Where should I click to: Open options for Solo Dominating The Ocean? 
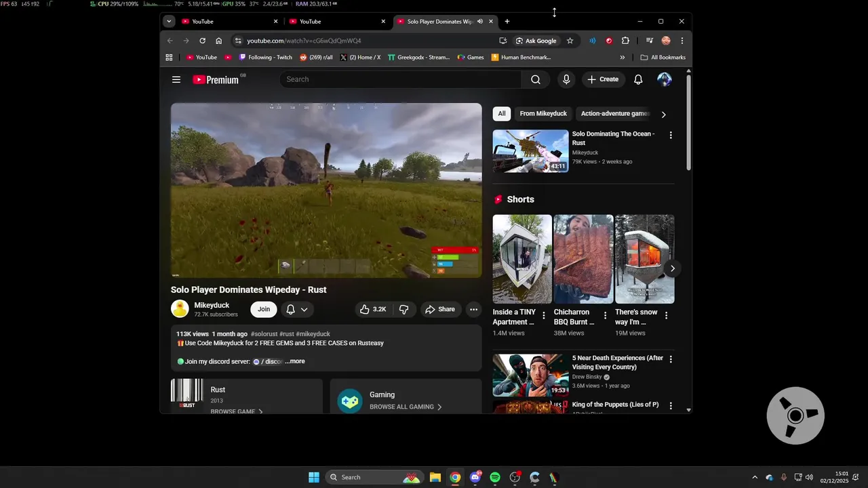671,135
